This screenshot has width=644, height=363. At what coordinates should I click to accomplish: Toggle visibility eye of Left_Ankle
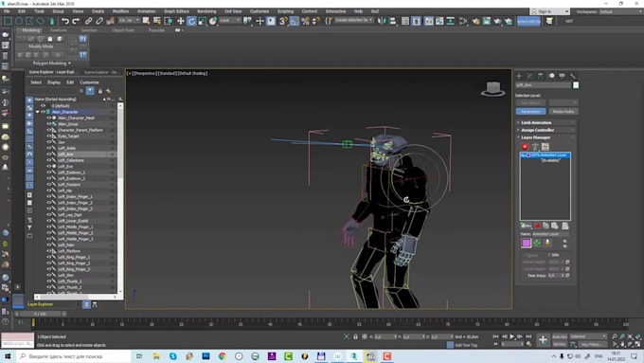48,148
